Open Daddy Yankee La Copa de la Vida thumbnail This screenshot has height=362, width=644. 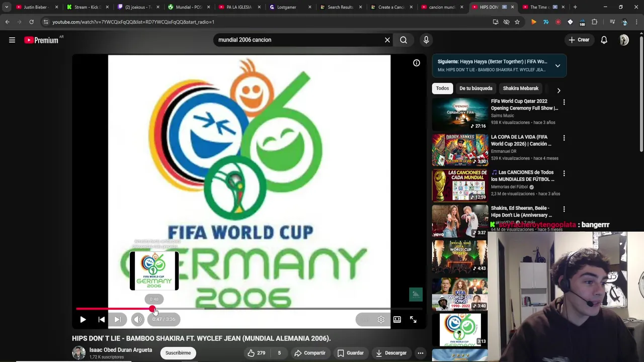click(x=460, y=149)
